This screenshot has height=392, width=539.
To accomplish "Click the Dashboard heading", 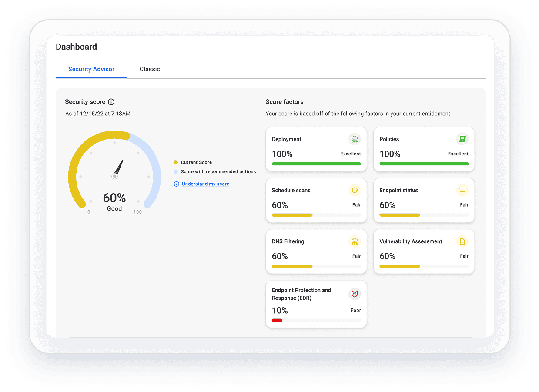I will point(76,47).
